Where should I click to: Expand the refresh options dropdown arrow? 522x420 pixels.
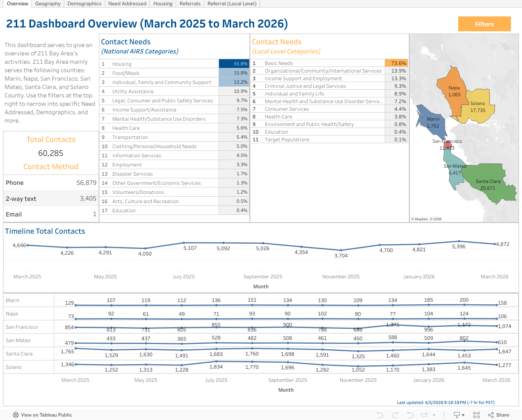coord(434,415)
